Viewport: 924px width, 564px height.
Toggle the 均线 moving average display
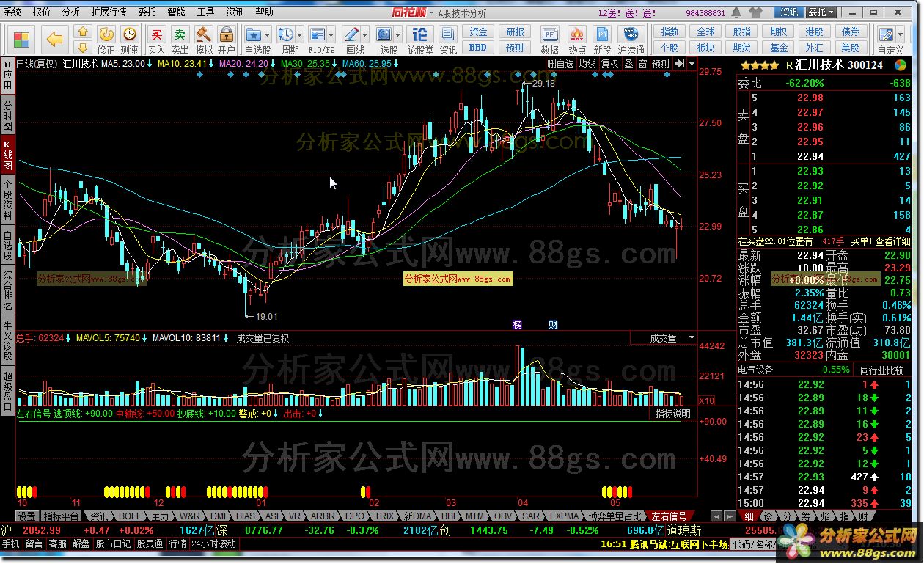tap(587, 64)
